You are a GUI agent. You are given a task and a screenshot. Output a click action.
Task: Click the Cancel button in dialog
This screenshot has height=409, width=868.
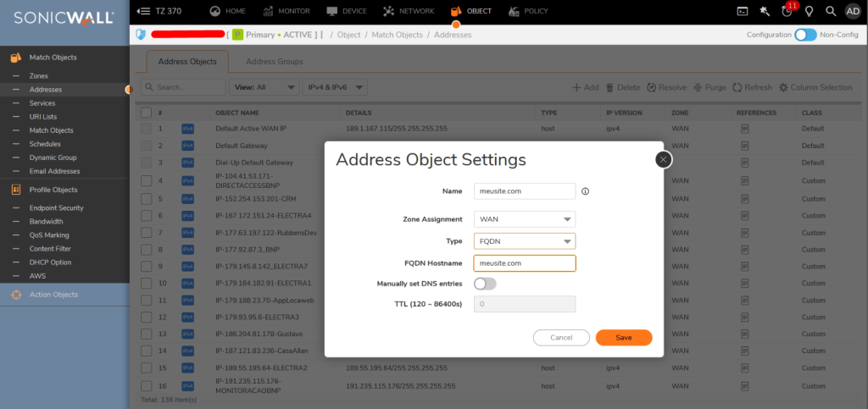click(x=561, y=338)
